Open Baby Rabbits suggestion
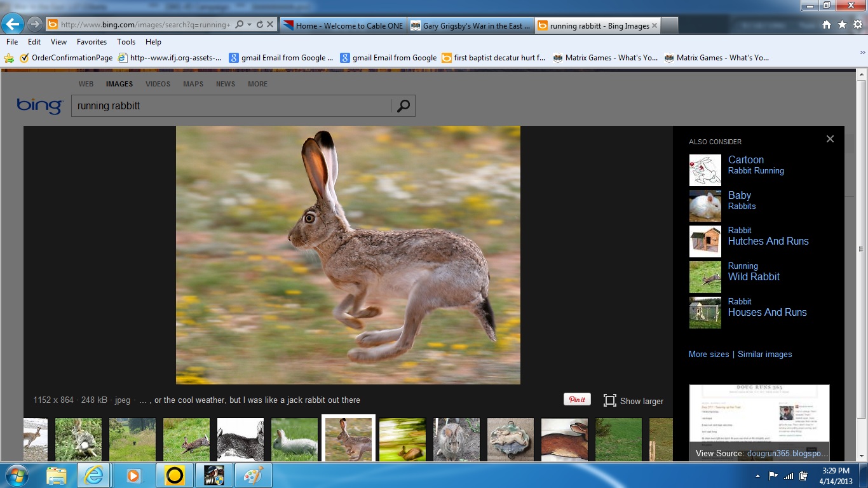 pyautogui.click(x=723, y=206)
